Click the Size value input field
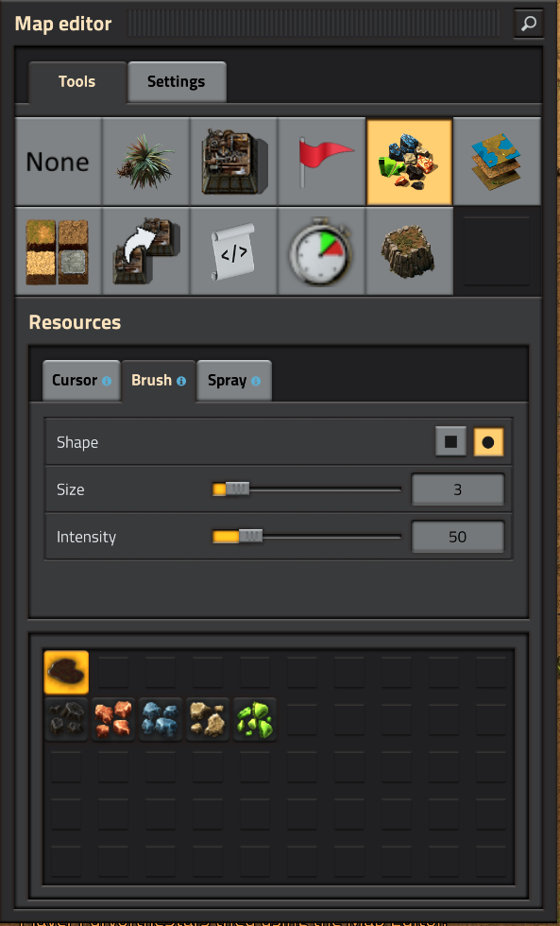 (458, 489)
